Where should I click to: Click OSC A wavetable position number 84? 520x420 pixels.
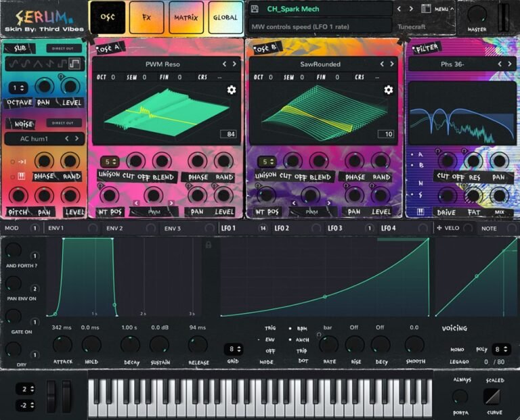click(228, 134)
